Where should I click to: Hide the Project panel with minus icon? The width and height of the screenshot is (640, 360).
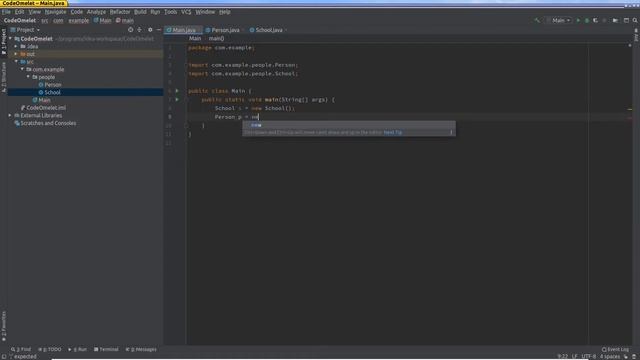coord(159,30)
